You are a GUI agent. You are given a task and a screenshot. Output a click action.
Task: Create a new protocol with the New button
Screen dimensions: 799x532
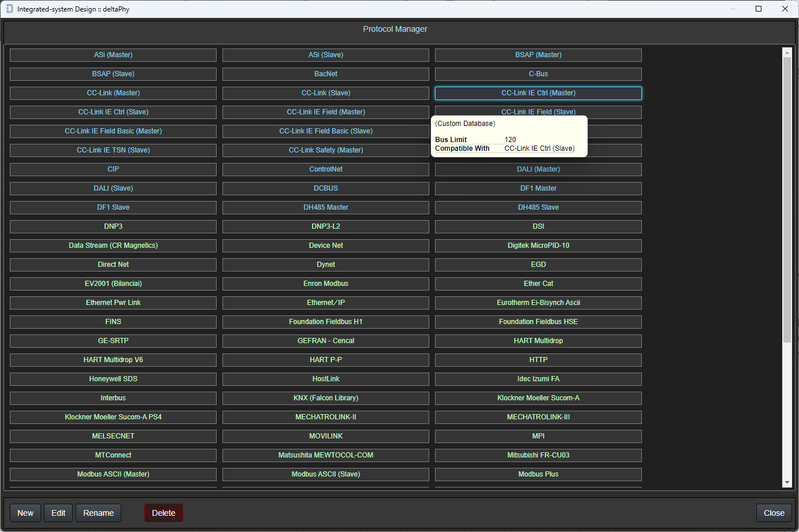25,512
